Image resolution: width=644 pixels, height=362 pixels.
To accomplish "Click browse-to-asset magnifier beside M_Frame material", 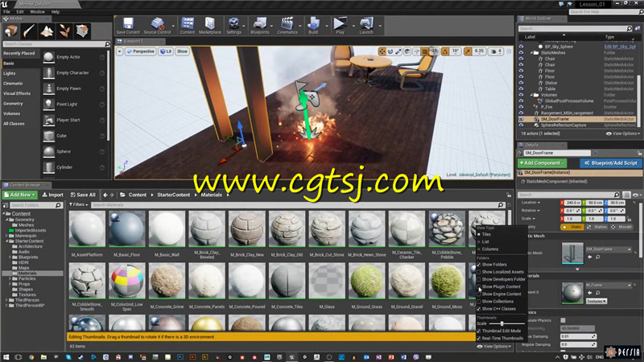I will pyautogui.click(x=597, y=293).
